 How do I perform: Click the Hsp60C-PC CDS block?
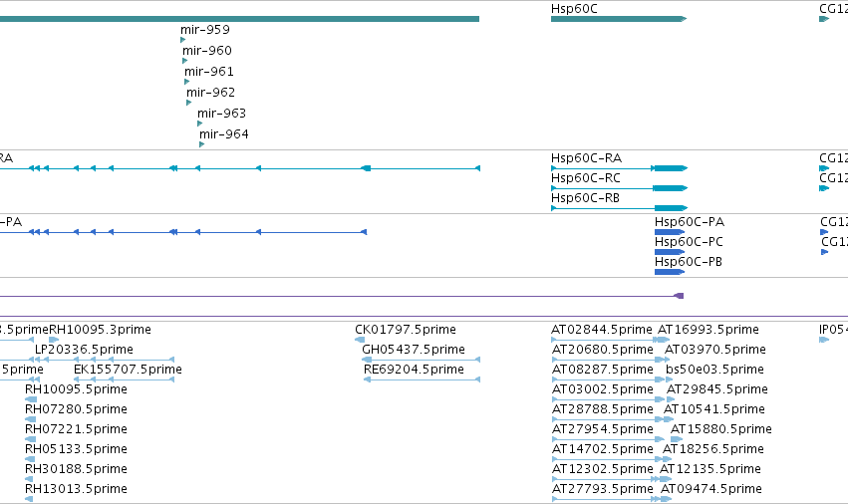point(670,252)
